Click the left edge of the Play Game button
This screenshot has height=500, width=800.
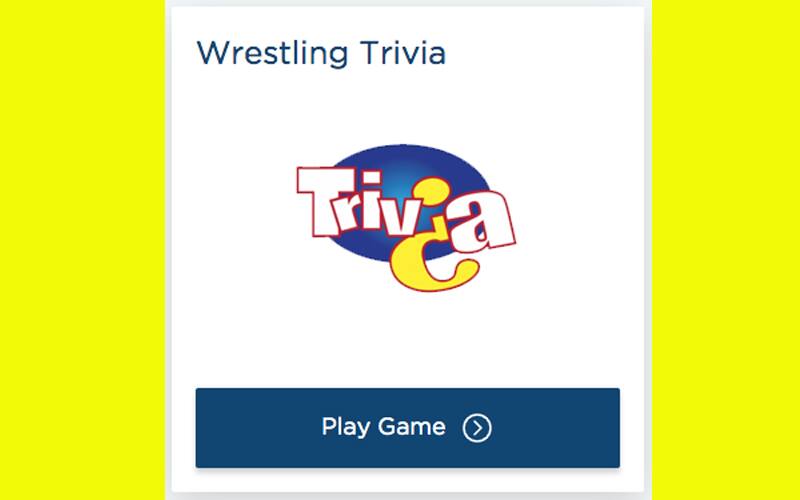tap(203, 428)
